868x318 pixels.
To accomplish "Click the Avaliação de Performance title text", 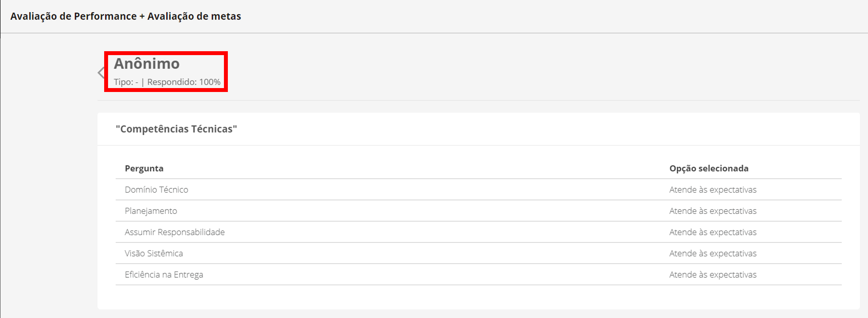I will point(73,16).
